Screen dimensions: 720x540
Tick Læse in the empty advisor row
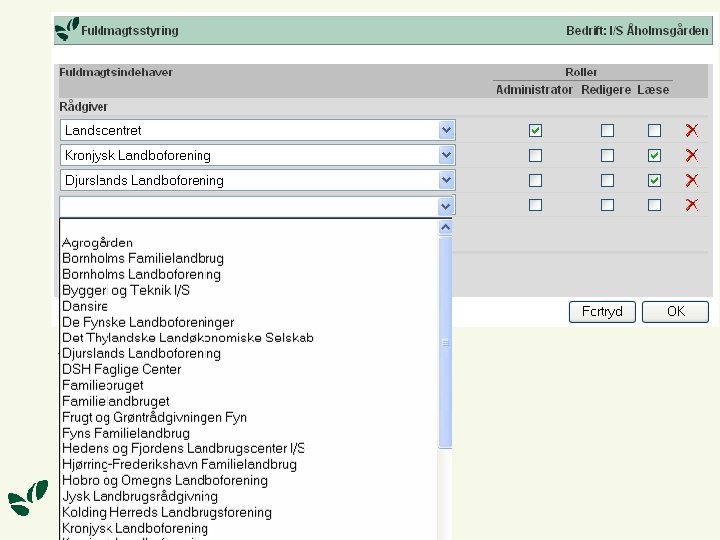[x=654, y=205]
